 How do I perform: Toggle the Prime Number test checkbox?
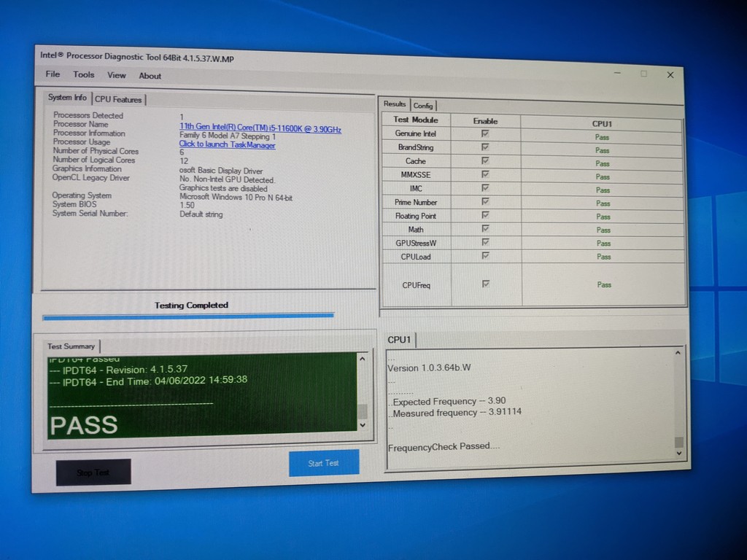pyautogui.click(x=485, y=201)
